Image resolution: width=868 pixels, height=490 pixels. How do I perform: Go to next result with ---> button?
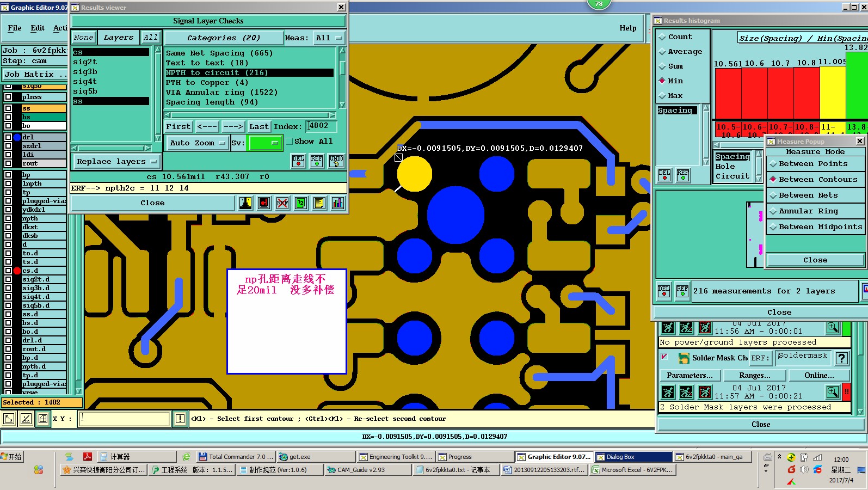[233, 127]
